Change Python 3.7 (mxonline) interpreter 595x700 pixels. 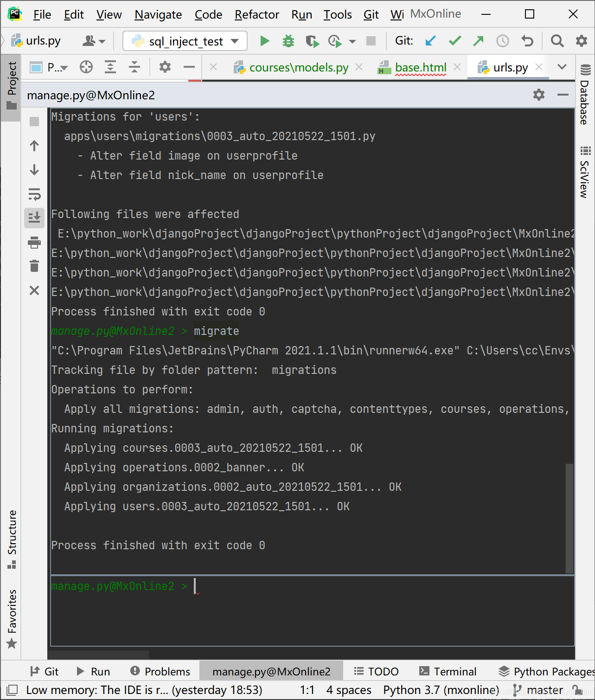pos(441,690)
